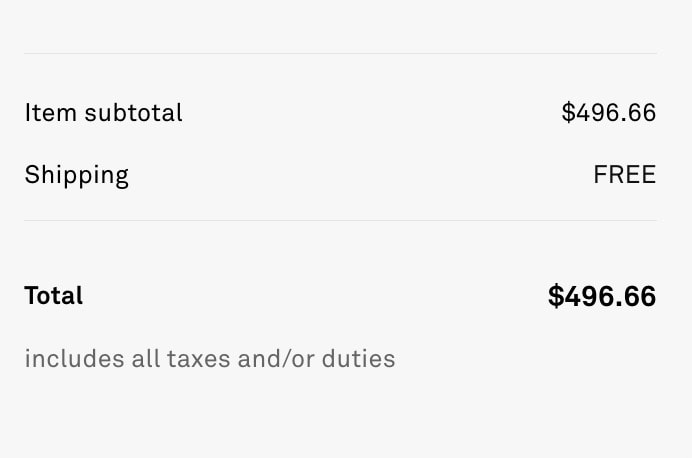Click the letter S of Shipping

click(33, 174)
